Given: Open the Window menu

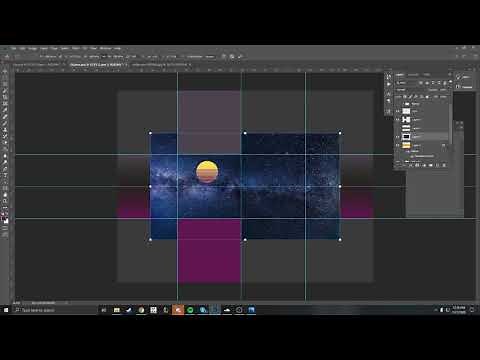Looking at the screenshot, I should point(105,49).
